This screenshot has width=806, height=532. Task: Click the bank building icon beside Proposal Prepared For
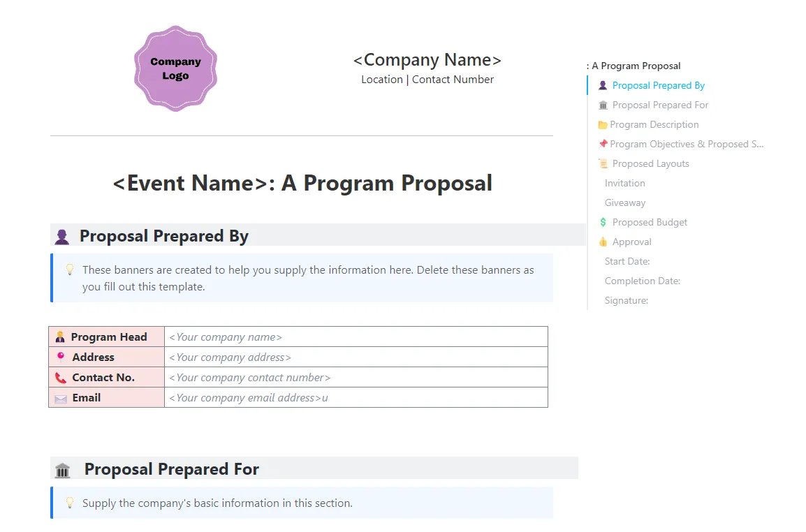pyautogui.click(x=62, y=471)
